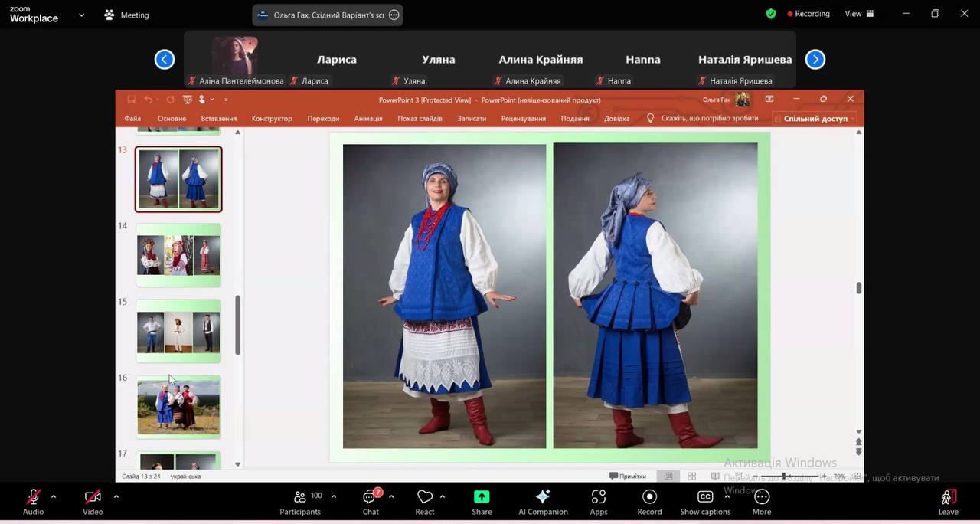Open the Zoom Workplace dropdown arrow

tap(81, 15)
